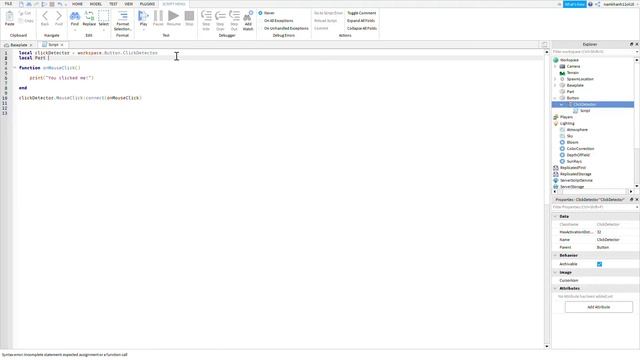This screenshot has width=640, height=360.
Task: Select the Part item in Explorer
Action: (x=571, y=92)
